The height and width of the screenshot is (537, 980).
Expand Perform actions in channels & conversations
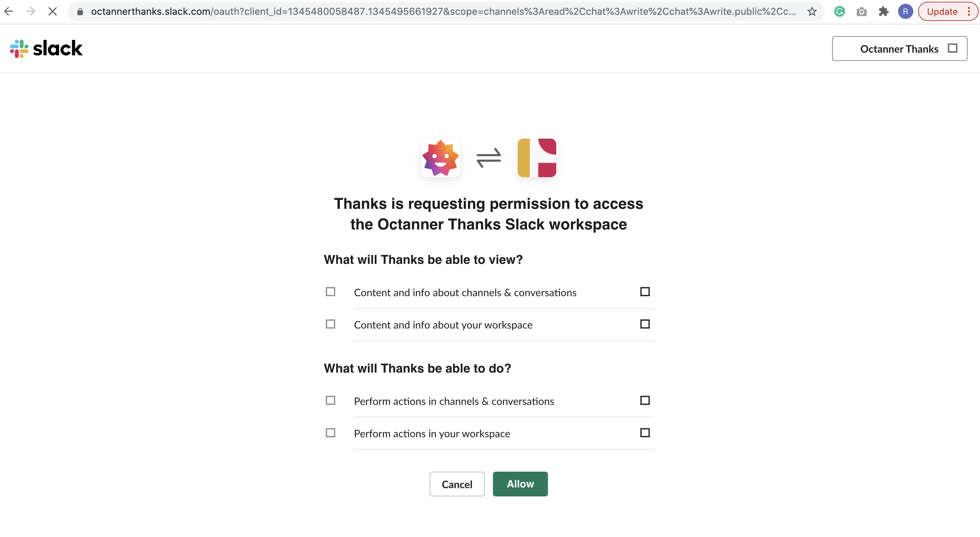click(x=645, y=401)
